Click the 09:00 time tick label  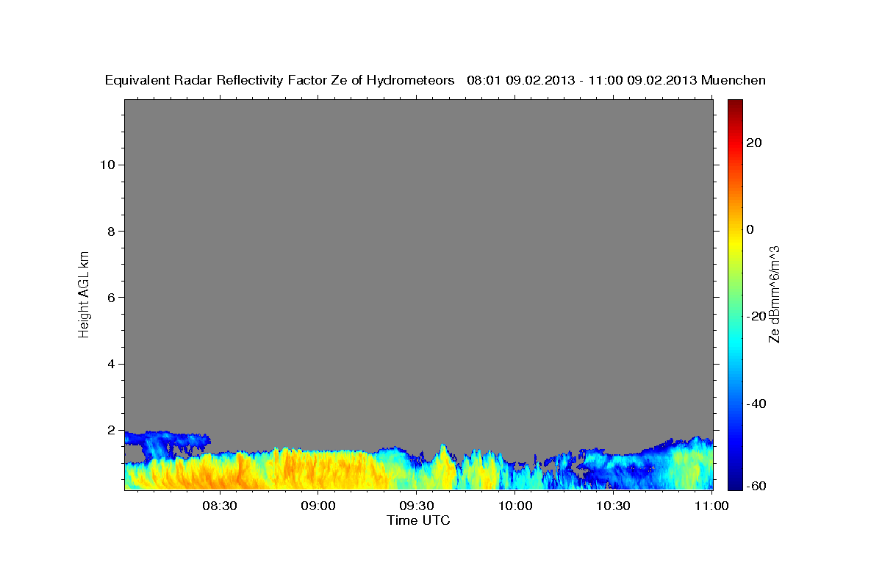(x=318, y=506)
